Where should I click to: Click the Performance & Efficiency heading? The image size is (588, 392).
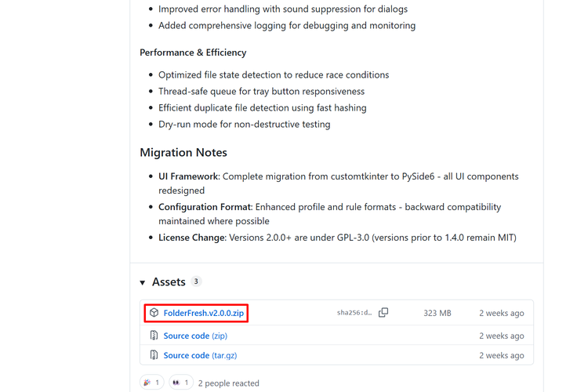[x=193, y=53]
